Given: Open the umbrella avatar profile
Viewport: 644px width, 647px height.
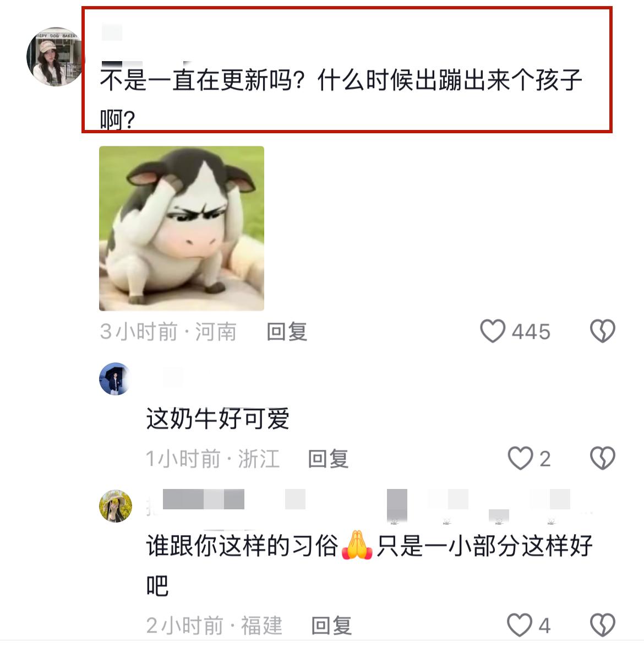Looking at the screenshot, I should point(115,379).
